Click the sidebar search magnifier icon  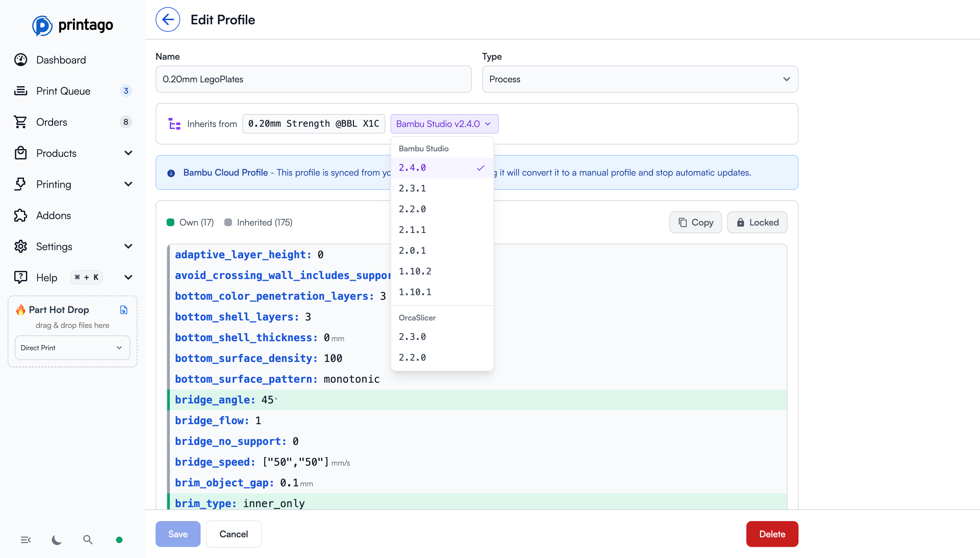[x=88, y=540]
